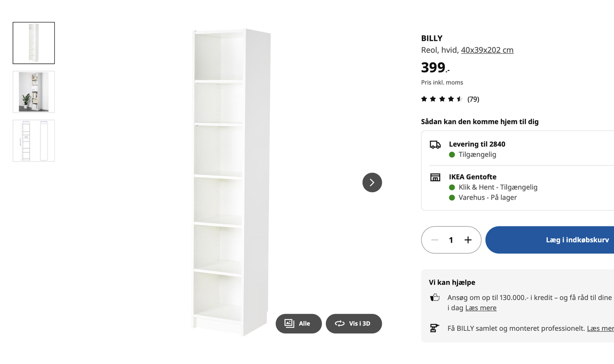Select the lifestyle photo thumbnail of the bookcase
This screenshot has width=614, height=364.
click(x=34, y=92)
